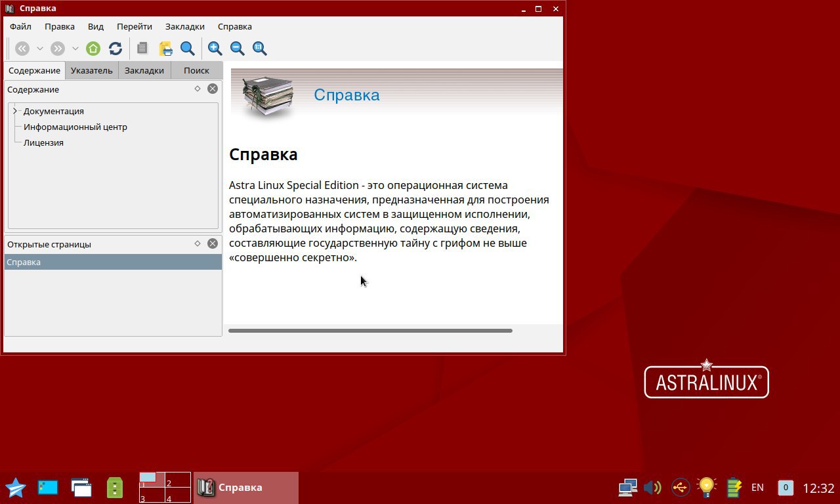
Task: Click the EN keyboard layout indicator
Action: 757,488
